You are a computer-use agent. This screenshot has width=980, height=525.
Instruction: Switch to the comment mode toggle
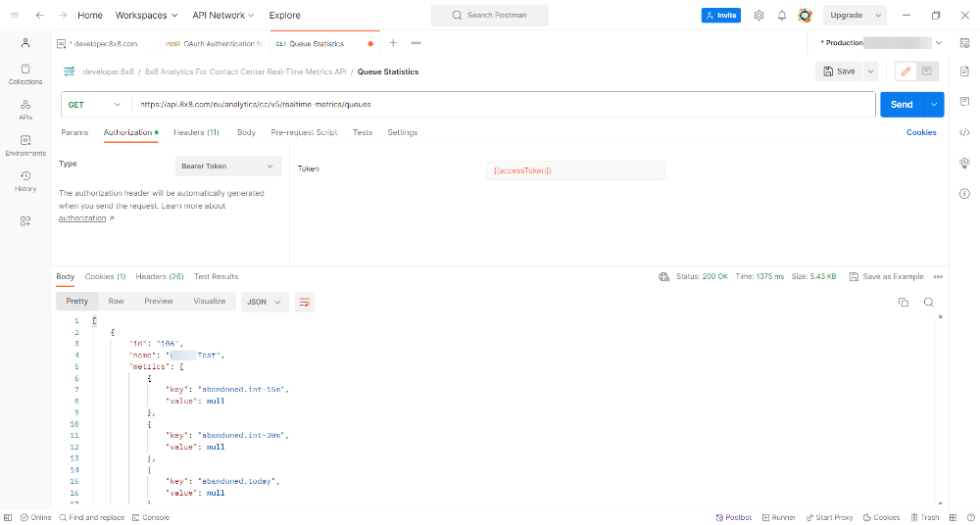tap(927, 72)
